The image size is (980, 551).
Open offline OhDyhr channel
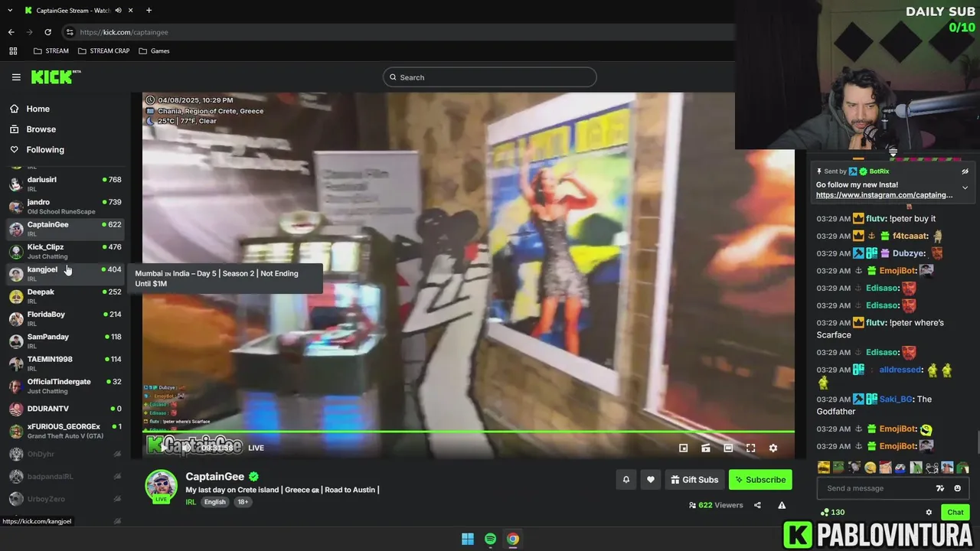pos(65,454)
